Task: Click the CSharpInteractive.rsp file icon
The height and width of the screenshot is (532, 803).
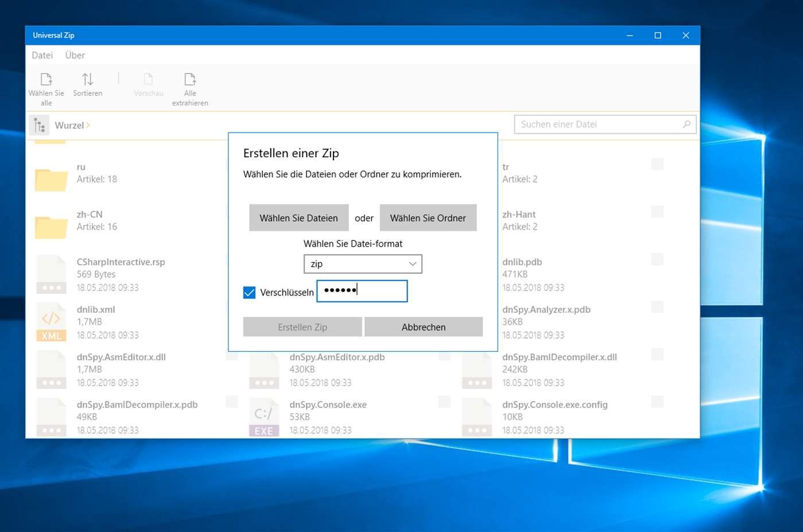Action: click(51, 274)
